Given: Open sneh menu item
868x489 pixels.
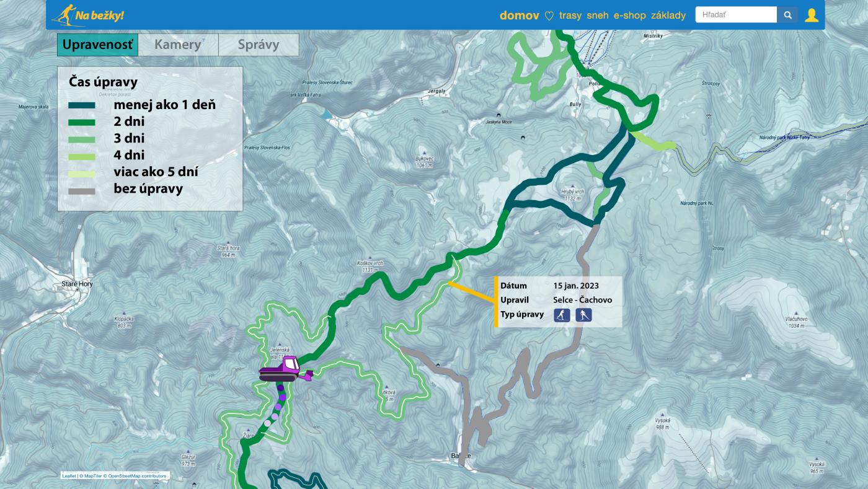Looking at the screenshot, I should [x=598, y=15].
